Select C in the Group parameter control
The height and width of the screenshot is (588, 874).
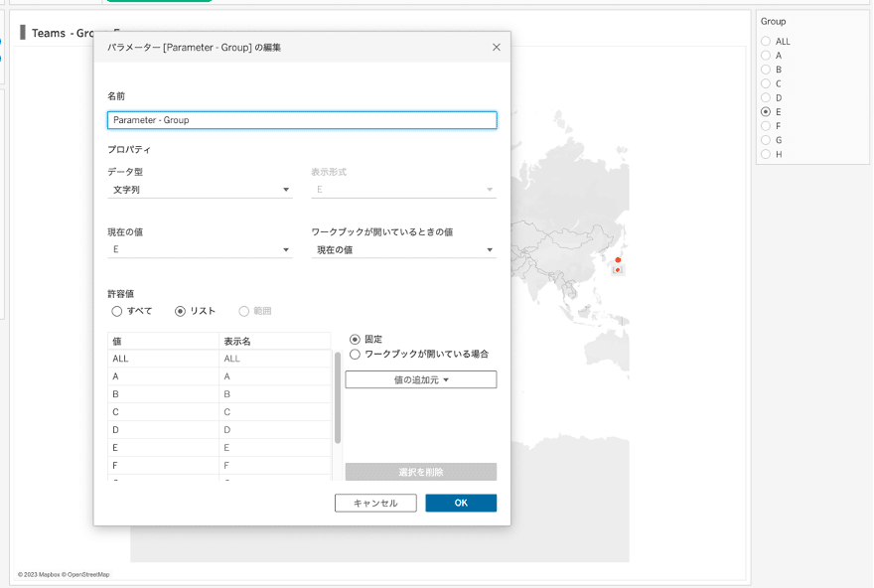coord(766,83)
